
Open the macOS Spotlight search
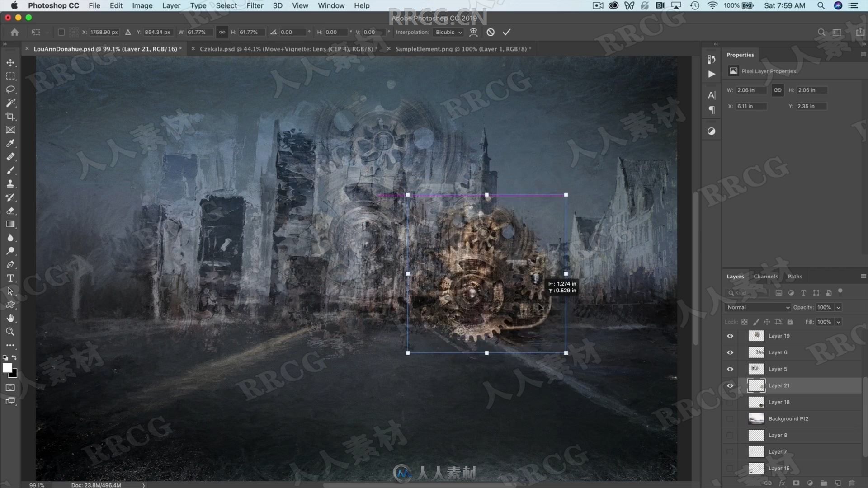821,5
